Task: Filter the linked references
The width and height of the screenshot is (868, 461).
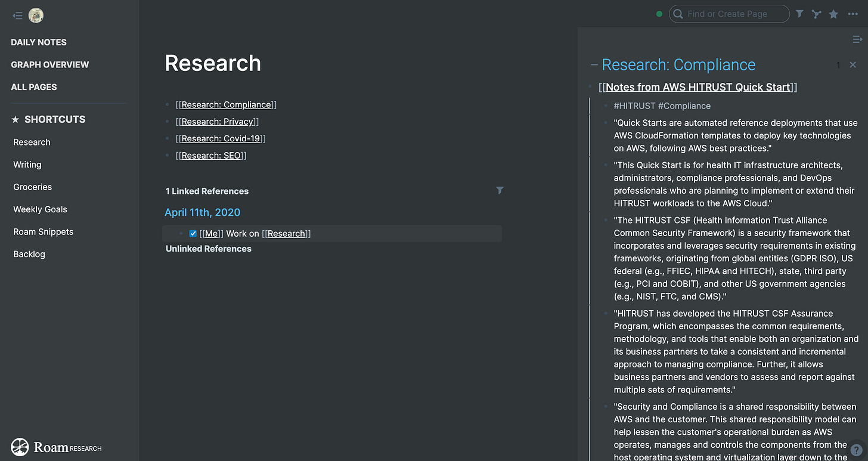Action: [500, 190]
